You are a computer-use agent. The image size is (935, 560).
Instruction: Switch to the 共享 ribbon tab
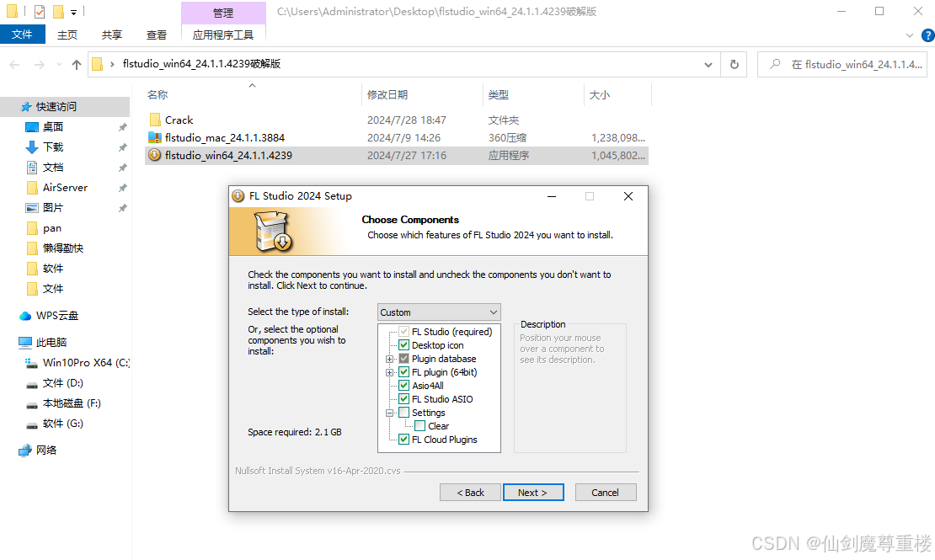[111, 35]
